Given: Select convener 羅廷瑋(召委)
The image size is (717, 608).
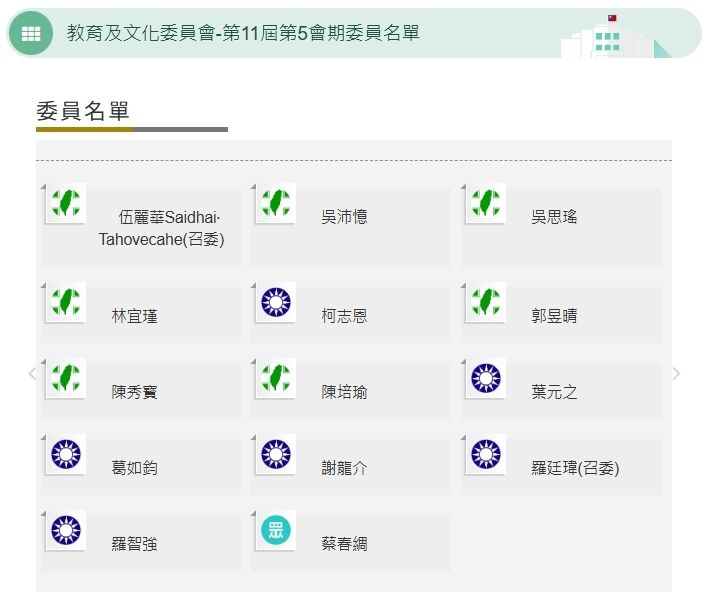Looking at the screenshot, I should (x=575, y=468).
